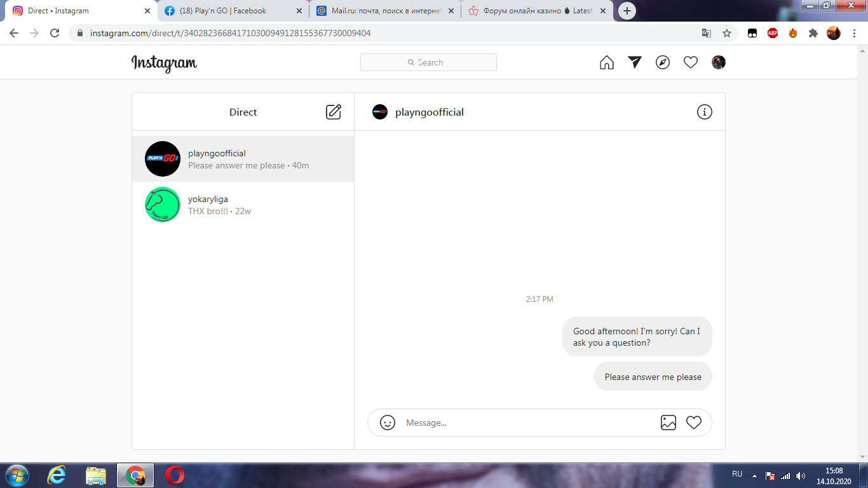Open Windows Explorer from taskbar
The height and width of the screenshot is (488, 868).
coord(96,475)
